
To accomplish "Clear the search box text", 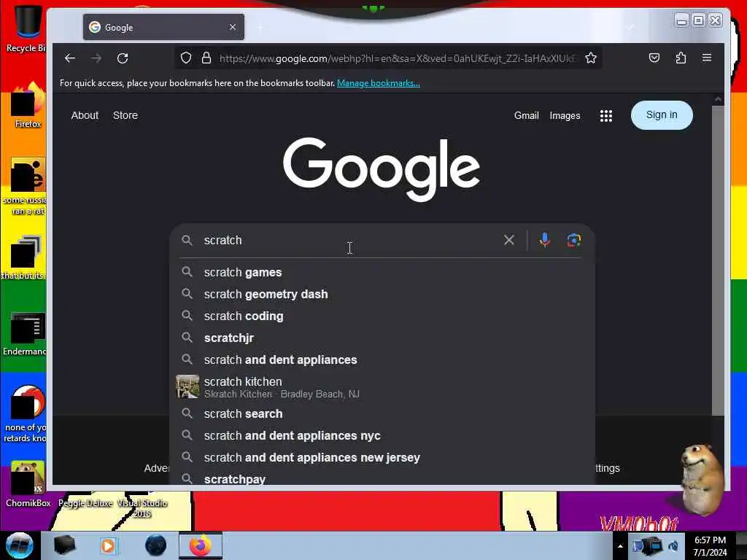I will point(508,240).
